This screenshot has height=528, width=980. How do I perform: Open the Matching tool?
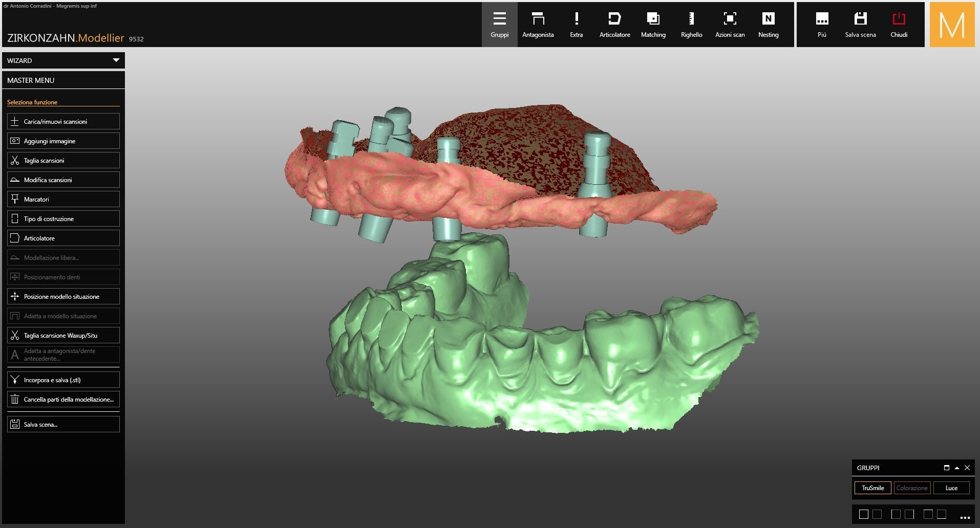653,25
